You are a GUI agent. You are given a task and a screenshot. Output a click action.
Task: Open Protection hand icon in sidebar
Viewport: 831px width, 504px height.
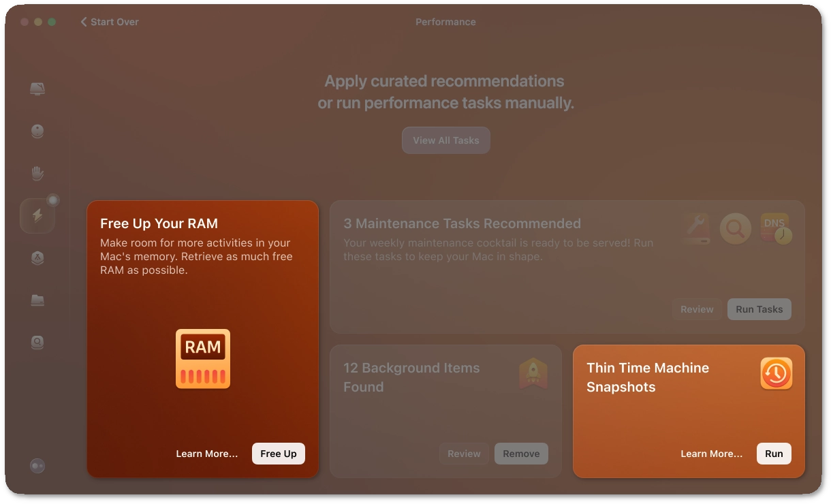coord(37,174)
